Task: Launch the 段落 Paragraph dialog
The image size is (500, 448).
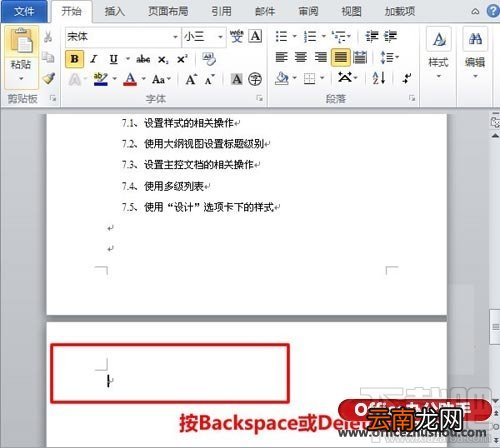Action: 412,98
